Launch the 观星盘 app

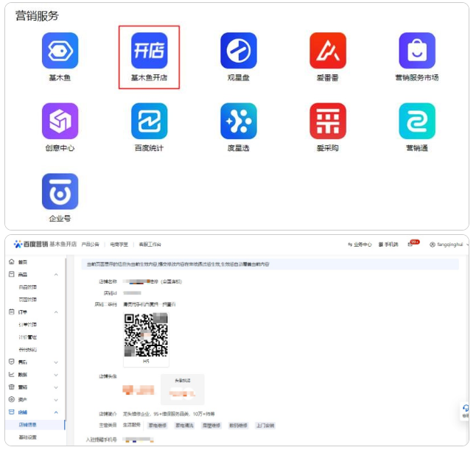tap(239, 51)
